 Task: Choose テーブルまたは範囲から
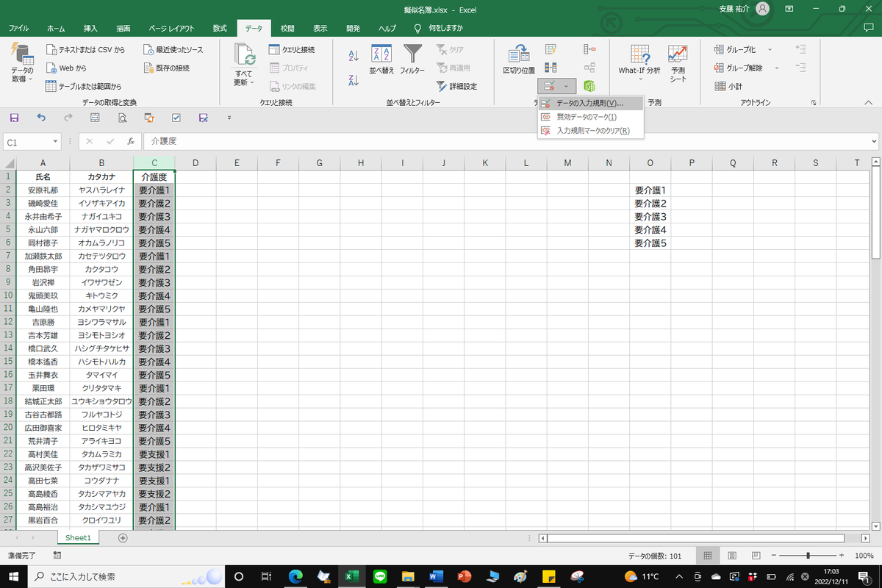84,86
